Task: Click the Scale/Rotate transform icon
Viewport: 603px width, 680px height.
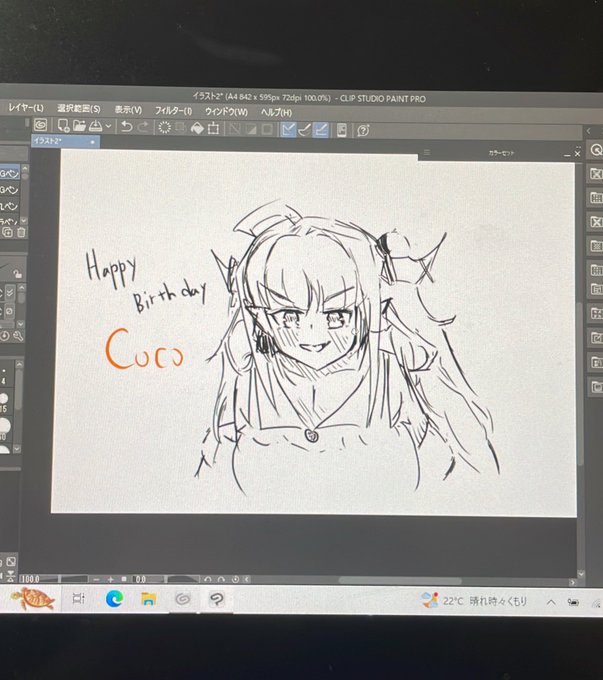Action: point(213,129)
